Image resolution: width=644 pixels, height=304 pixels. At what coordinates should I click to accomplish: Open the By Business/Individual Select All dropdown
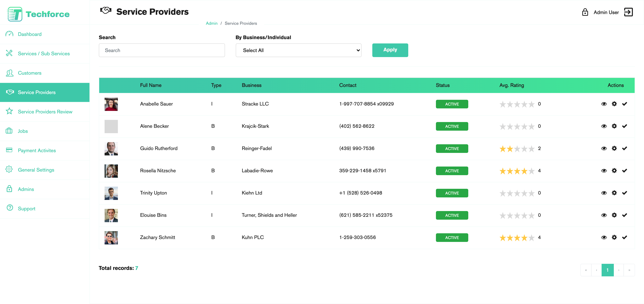pos(298,50)
